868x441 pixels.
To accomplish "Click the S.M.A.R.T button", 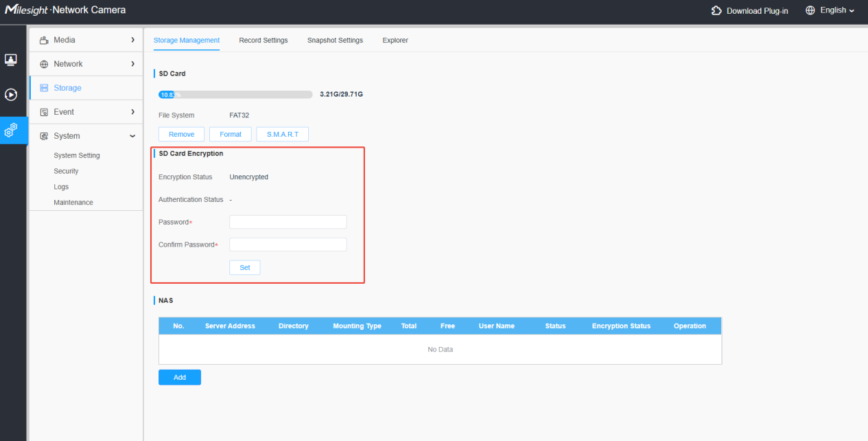I will (x=283, y=134).
